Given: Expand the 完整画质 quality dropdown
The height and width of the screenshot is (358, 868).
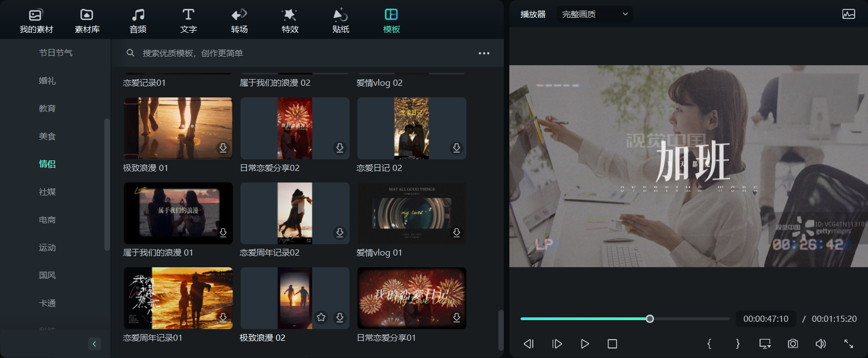Looking at the screenshot, I should (594, 14).
